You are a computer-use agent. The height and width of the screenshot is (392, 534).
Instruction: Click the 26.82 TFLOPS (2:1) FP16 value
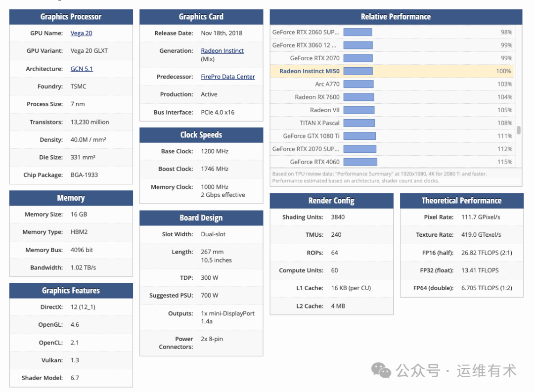click(487, 253)
